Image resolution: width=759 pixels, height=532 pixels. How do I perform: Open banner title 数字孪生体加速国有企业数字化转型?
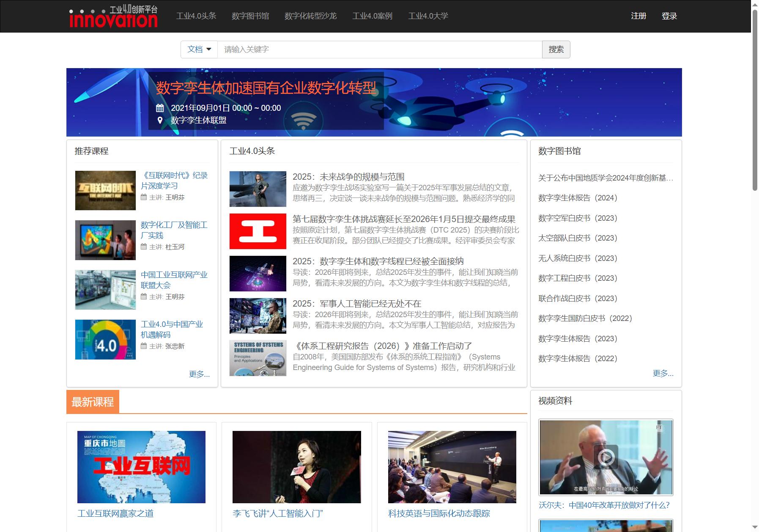pos(266,88)
